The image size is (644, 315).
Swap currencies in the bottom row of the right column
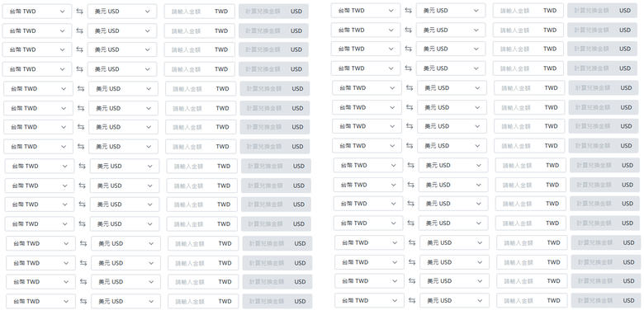[412, 300]
